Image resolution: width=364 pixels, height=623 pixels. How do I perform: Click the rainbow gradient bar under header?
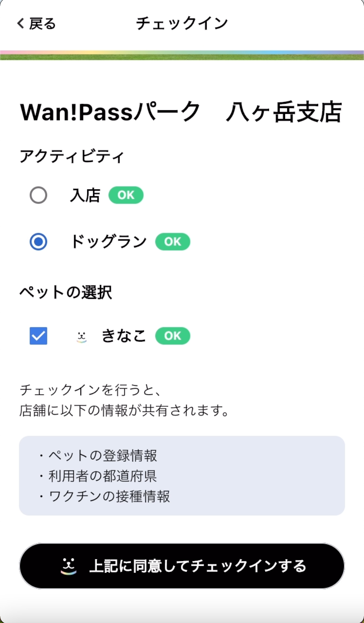click(182, 53)
